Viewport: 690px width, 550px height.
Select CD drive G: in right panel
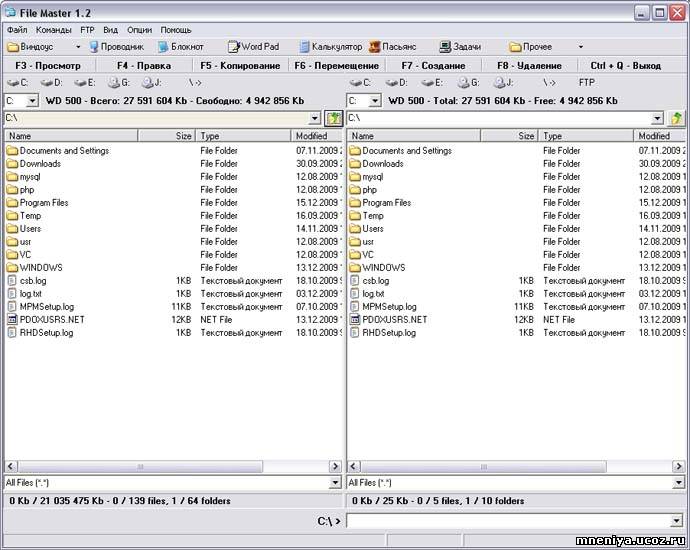click(468, 82)
